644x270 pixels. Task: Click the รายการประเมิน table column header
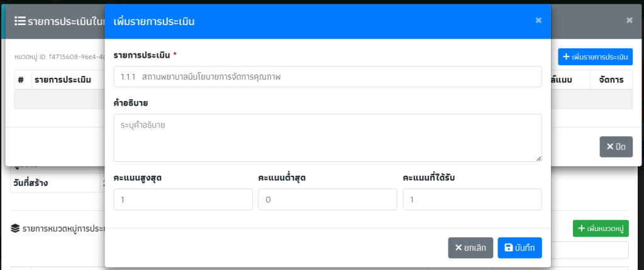pos(63,80)
